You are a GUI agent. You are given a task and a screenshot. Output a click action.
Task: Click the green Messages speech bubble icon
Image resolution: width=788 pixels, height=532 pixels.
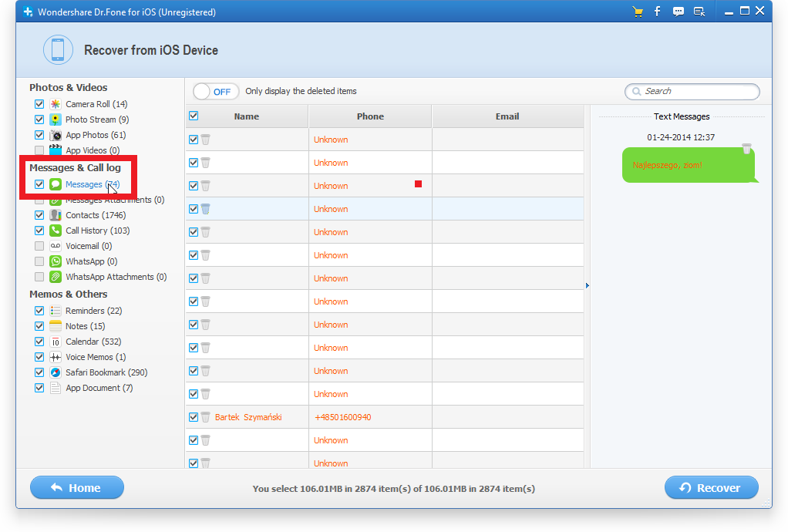(x=56, y=184)
